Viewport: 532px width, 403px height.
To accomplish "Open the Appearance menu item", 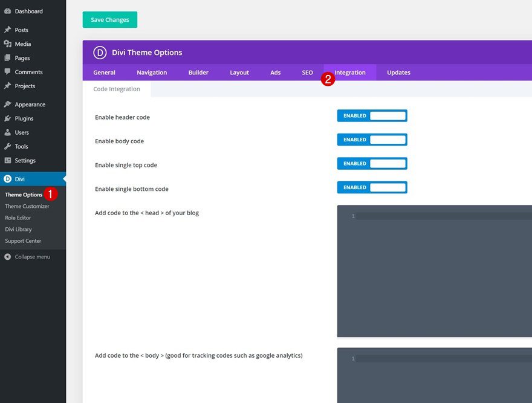I will pyautogui.click(x=33, y=105).
